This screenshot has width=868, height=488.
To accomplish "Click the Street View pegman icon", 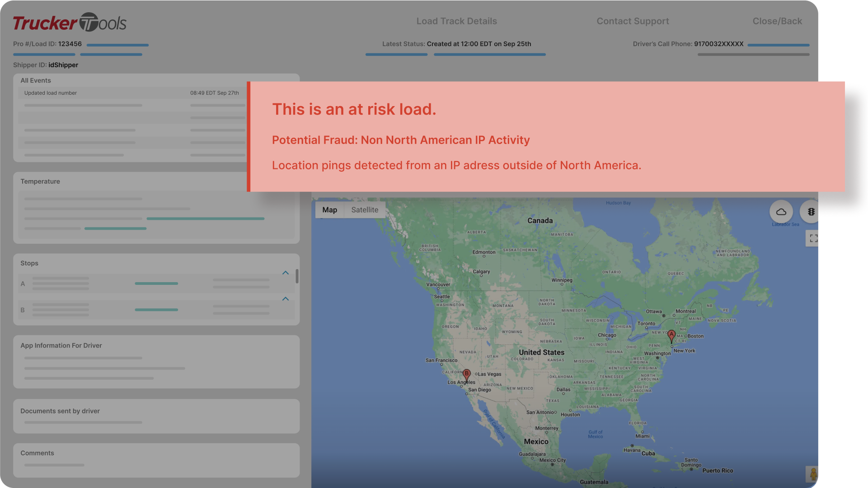I will click(x=812, y=474).
